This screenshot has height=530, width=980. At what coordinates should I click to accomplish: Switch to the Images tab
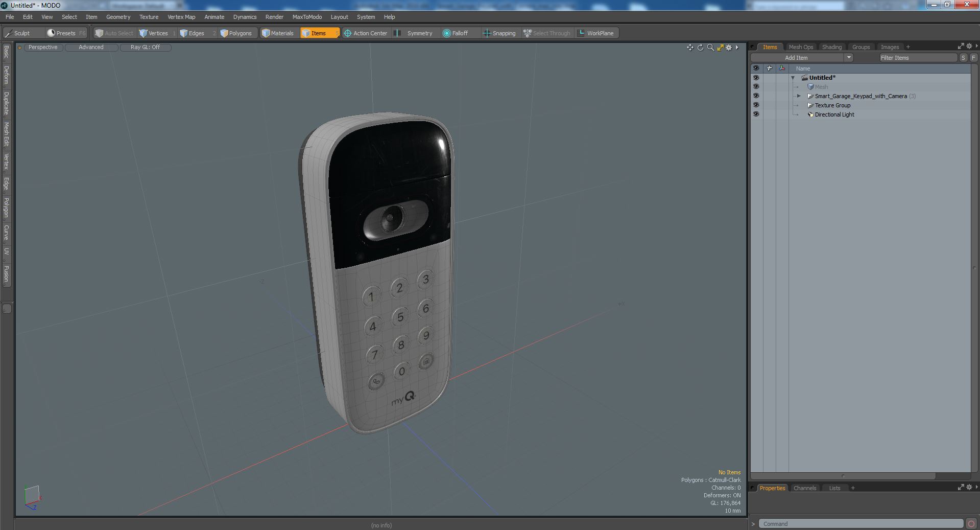click(x=890, y=47)
